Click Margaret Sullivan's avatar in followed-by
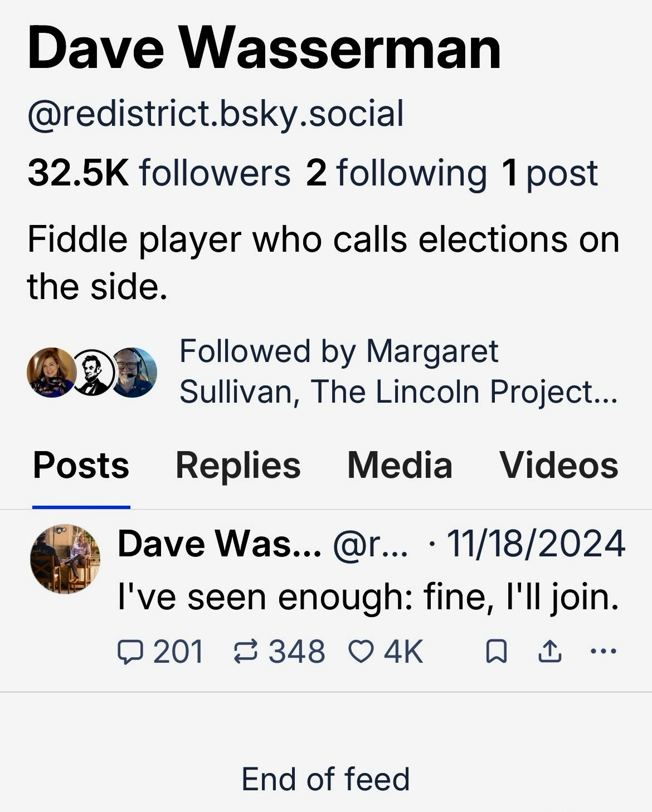 (x=51, y=373)
